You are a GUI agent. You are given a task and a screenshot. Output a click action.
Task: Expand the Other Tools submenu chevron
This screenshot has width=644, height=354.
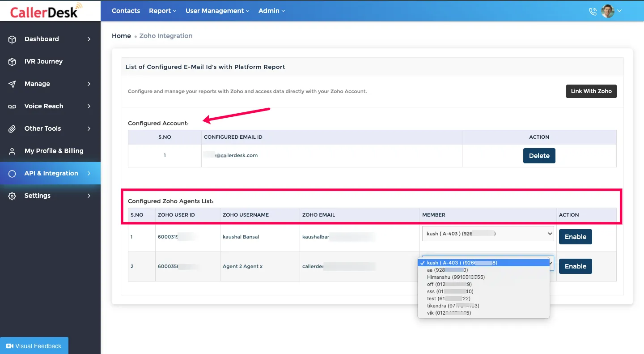point(89,128)
